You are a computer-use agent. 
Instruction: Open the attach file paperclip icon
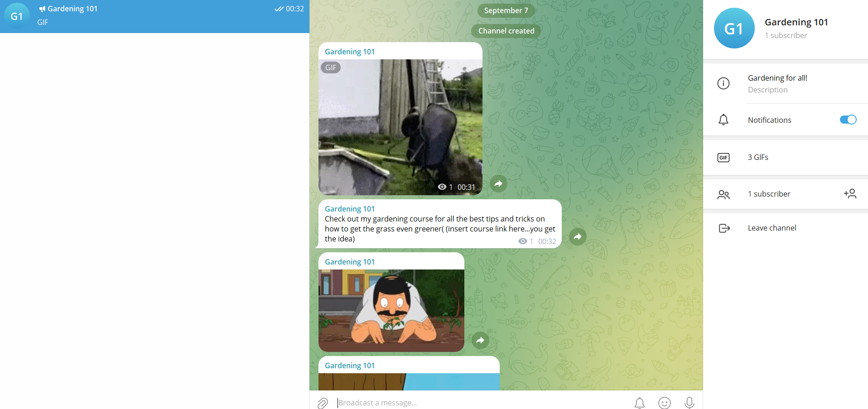[x=323, y=403]
